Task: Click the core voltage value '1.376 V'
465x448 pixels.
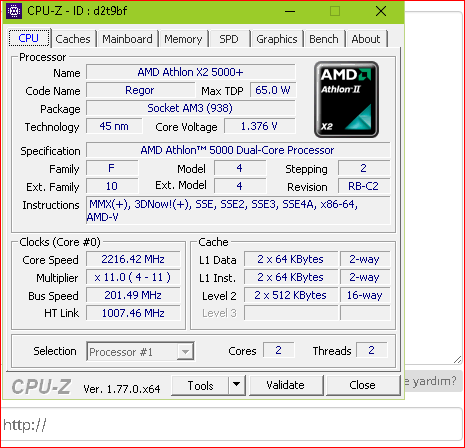Action: pos(259,126)
